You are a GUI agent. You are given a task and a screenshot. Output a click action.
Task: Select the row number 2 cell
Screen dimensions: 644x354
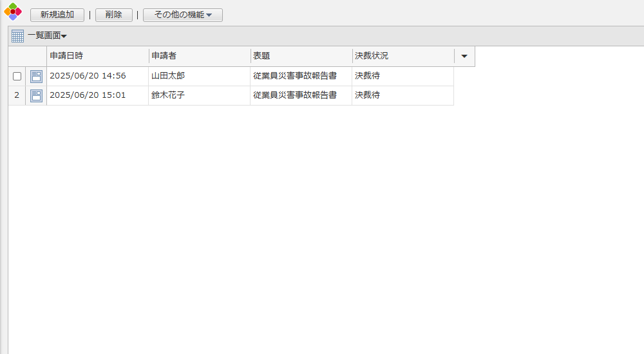(17, 95)
